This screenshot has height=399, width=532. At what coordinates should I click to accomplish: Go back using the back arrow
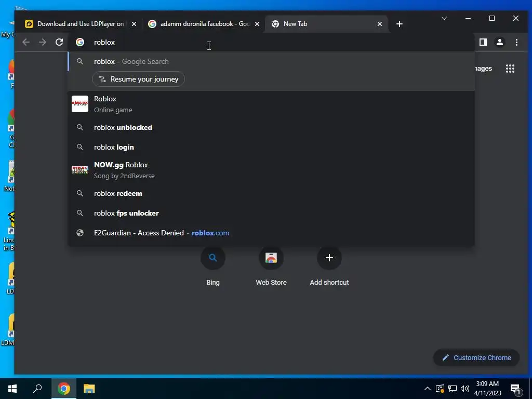point(26,42)
